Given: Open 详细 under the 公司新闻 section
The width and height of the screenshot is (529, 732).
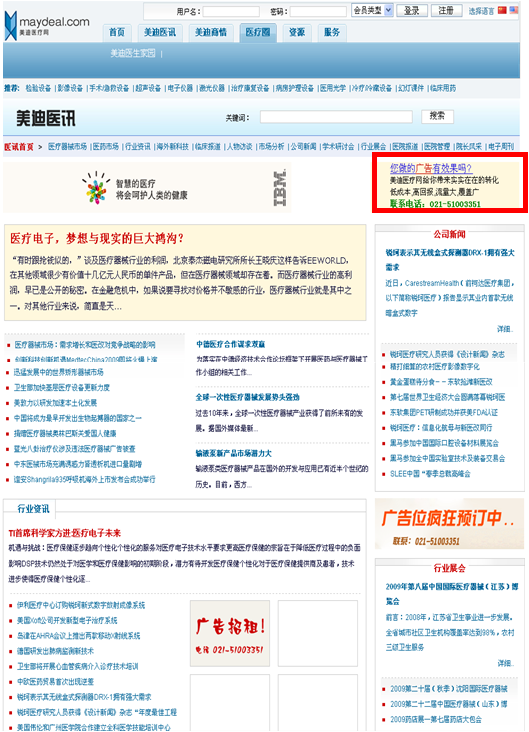Looking at the screenshot, I should pyautogui.click(x=505, y=329).
